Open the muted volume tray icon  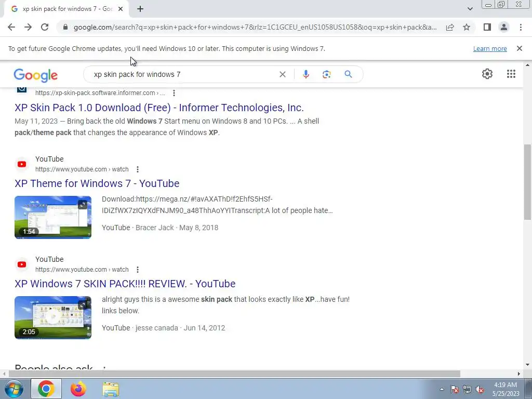coord(480,389)
